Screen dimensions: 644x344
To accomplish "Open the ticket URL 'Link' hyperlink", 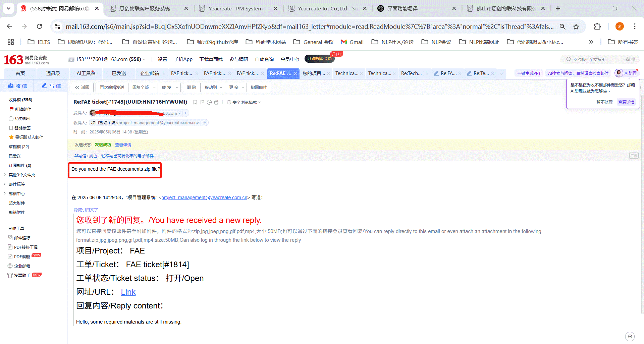I will click(128, 292).
